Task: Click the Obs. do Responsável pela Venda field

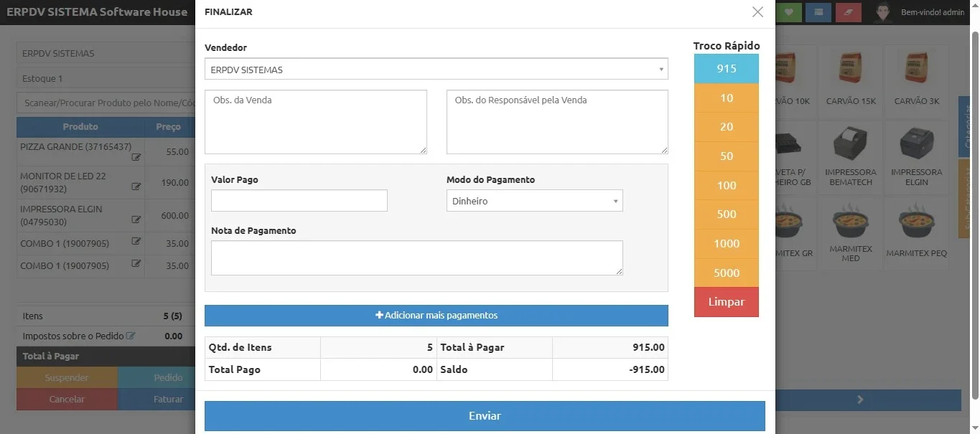Action: (557, 122)
